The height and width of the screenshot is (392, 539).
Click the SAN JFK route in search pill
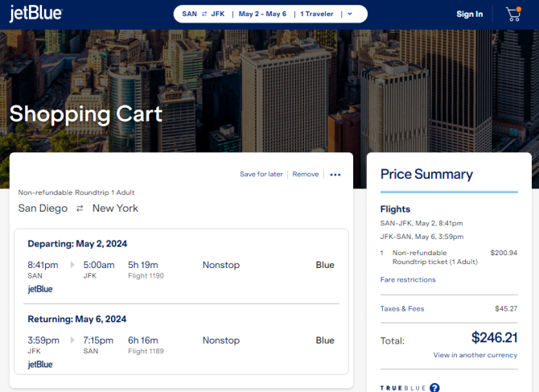click(204, 14)
